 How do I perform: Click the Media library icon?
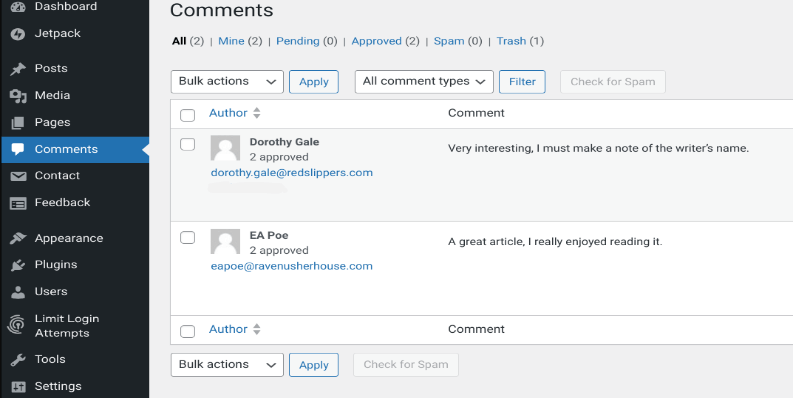click(x=18, y=96)
